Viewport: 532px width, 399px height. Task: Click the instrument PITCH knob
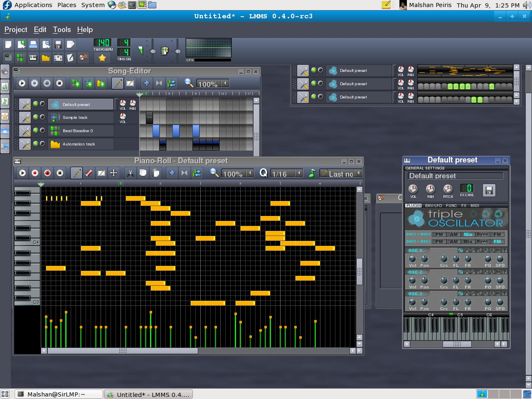click(x=448, y=189)
